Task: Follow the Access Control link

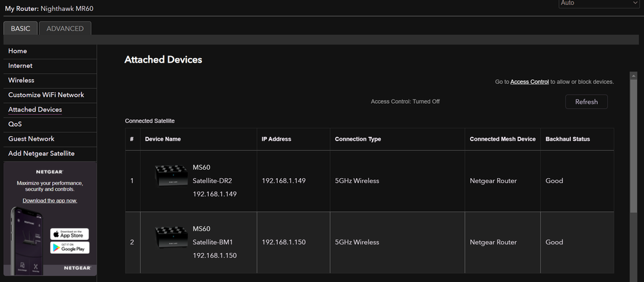Action: tap(529, 82)
